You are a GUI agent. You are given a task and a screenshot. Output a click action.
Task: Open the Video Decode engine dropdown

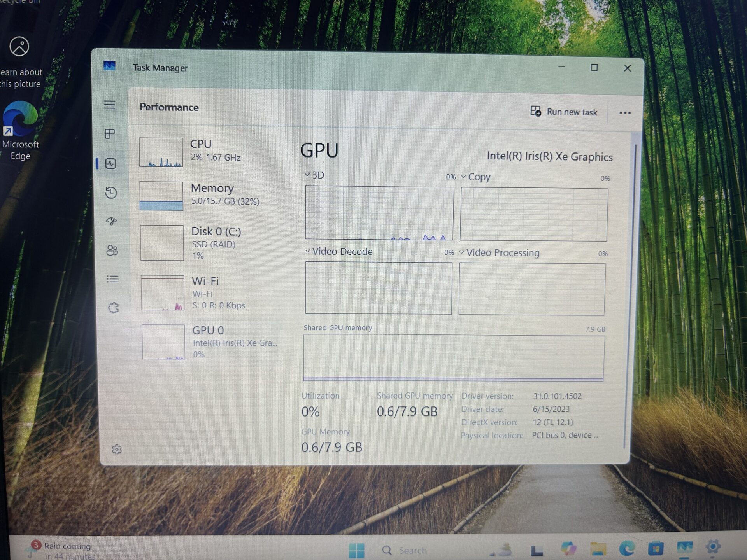(338, 252)
